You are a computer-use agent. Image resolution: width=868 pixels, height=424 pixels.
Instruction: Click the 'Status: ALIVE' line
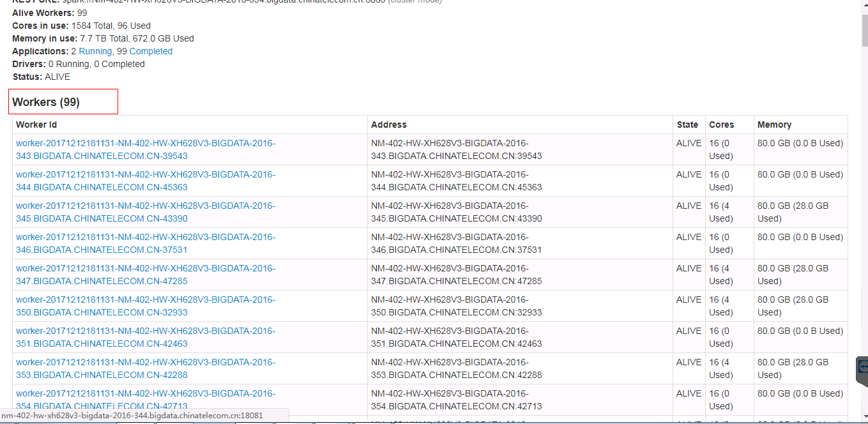tap(42, 77)
